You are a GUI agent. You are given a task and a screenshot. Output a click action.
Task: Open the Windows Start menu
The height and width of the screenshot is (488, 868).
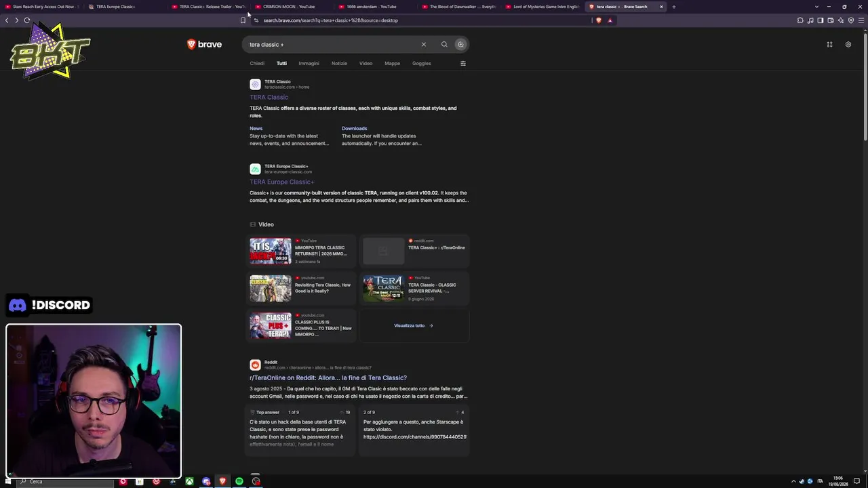[x=8, y=482]
